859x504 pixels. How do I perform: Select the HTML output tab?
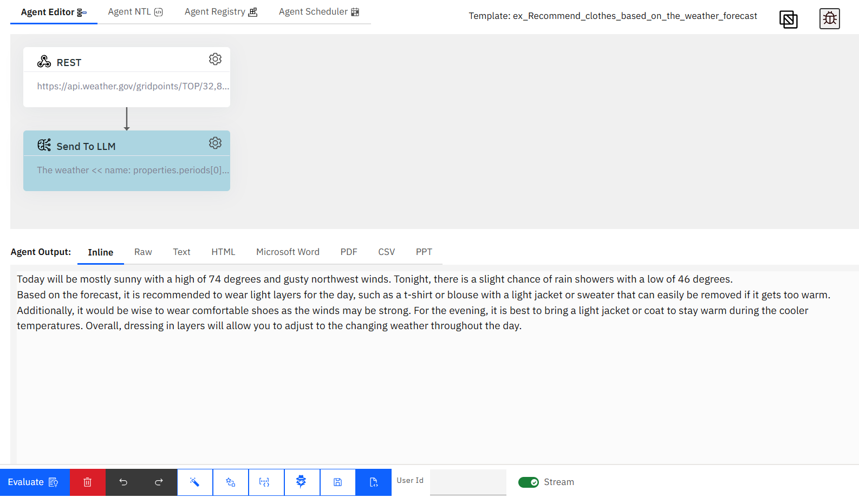[223, 252]
